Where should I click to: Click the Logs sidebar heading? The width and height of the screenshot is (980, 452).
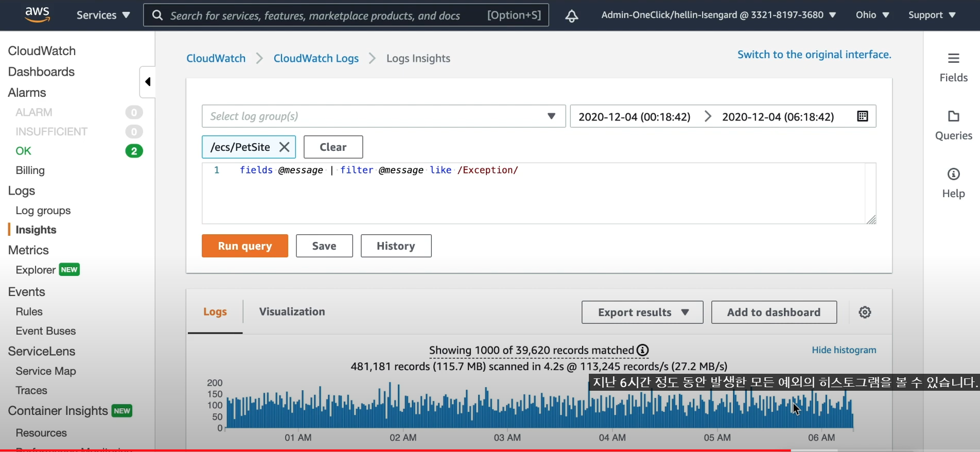22,191
